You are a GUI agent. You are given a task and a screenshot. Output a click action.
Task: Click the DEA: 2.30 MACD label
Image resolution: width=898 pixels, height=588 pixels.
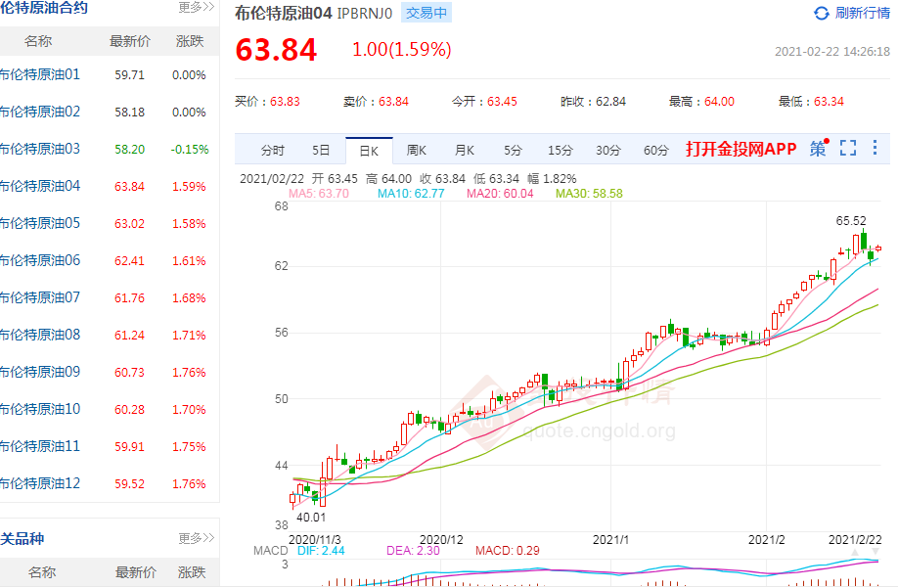click(413, 551)
